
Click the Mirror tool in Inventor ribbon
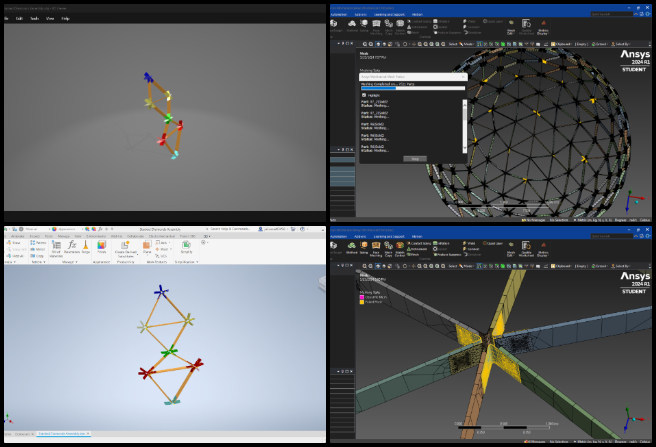pos(38,249)
